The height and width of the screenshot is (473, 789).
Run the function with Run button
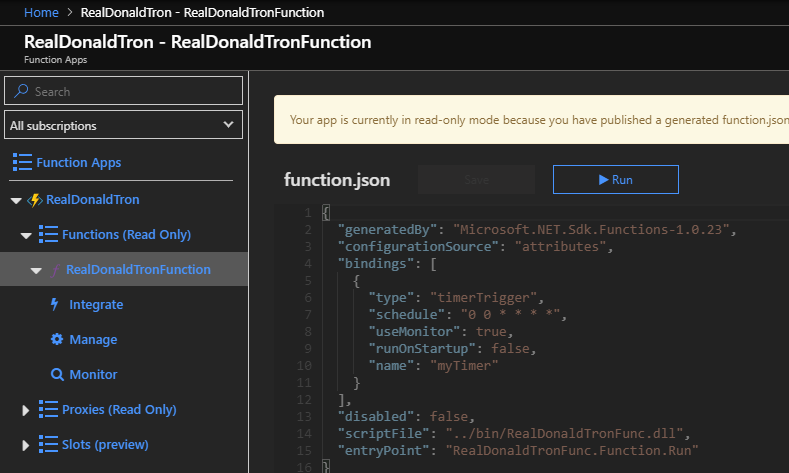[x=615, y=180]
